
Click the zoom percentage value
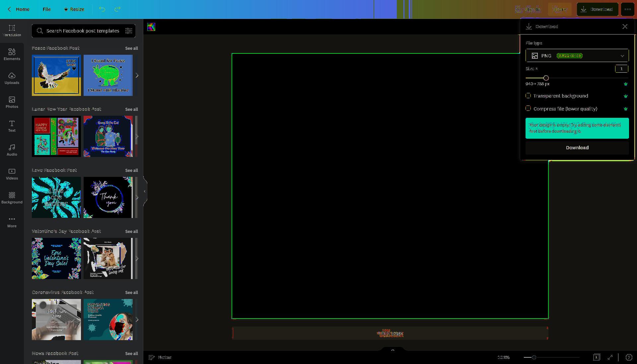(503, 357)
